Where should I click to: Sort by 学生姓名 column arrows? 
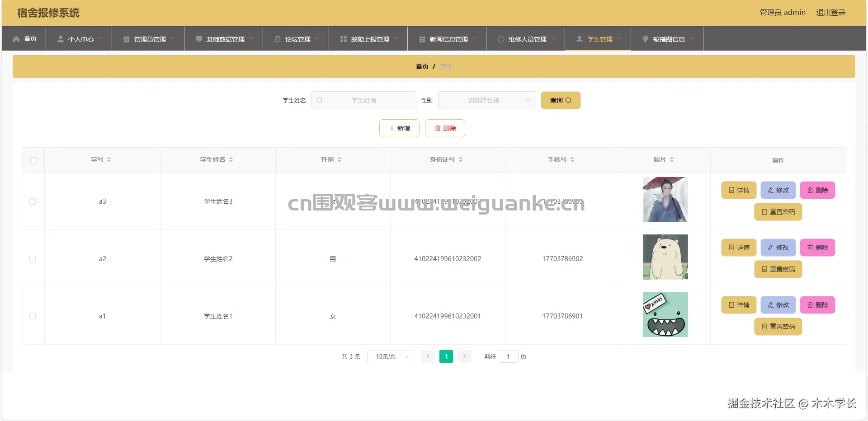click(231, 159)
